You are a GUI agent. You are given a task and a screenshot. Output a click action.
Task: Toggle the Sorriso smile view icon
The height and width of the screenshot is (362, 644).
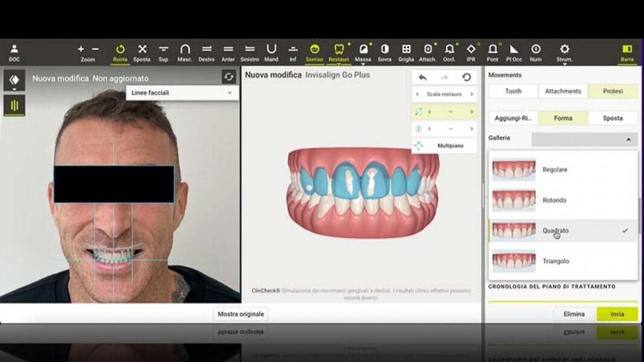[314, 49]
